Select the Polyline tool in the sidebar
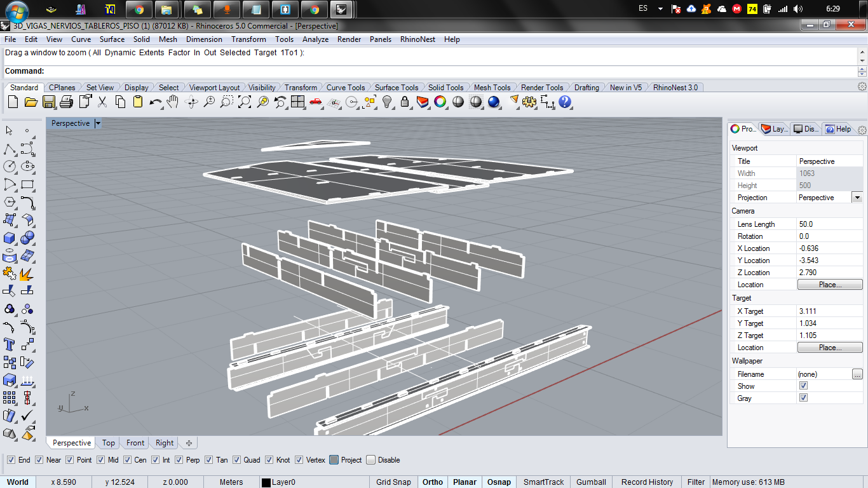Image resolution: width=868 pixels, height=488 pixels. tap(10, 149)
